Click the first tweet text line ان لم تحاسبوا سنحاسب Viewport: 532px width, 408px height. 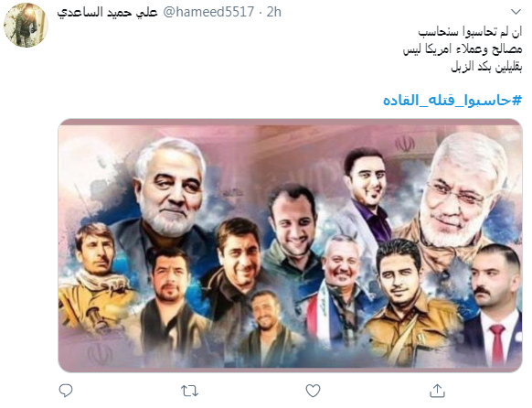click(x=470, y=32)
